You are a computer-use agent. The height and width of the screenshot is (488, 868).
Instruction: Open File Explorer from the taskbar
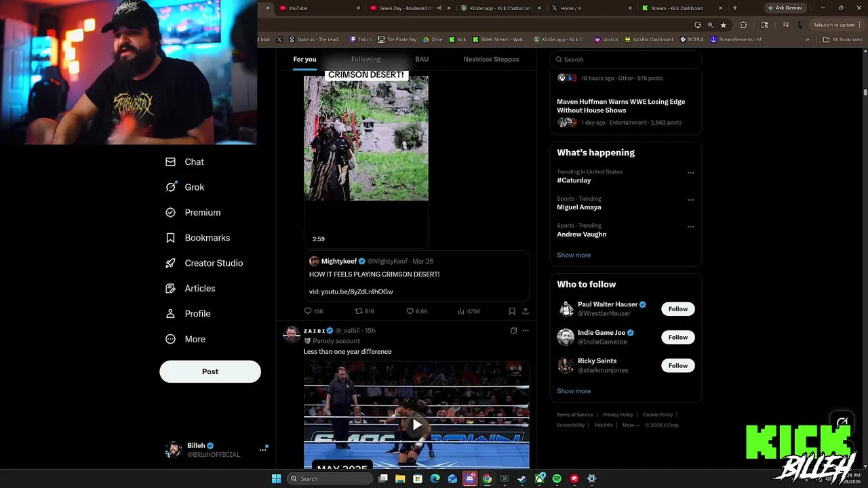point(400,479)
